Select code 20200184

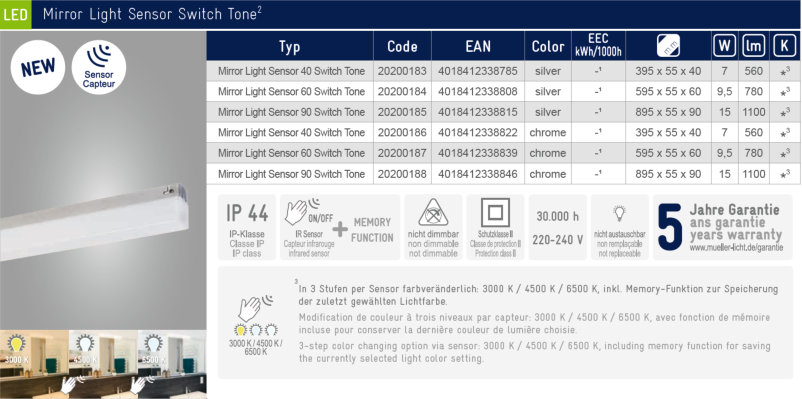[x=402, y=92]
